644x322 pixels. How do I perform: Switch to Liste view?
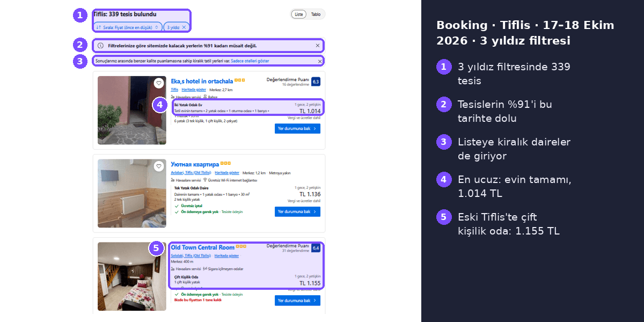click(x=299, y=14)
